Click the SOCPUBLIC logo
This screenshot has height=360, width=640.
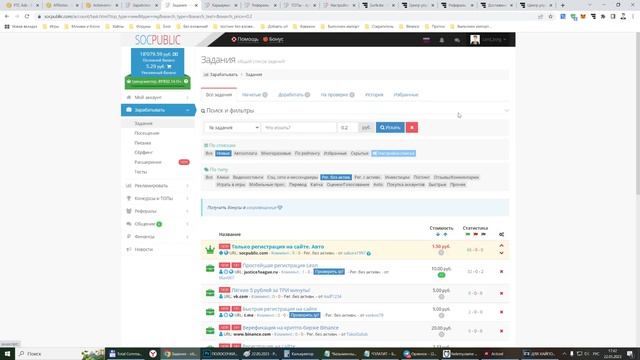coord(158,40)
